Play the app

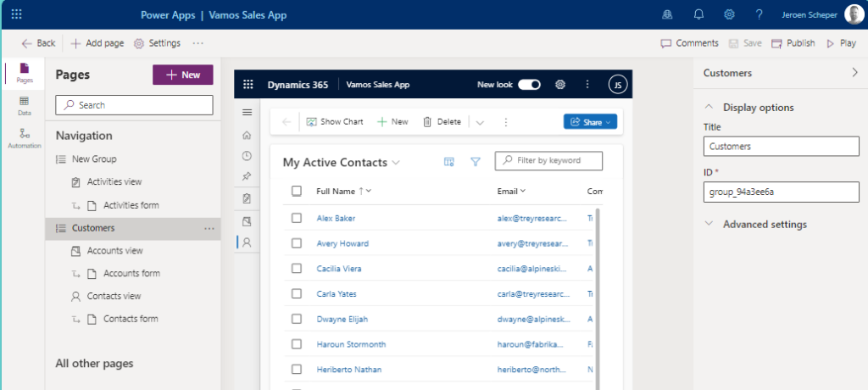click(x=842, y=43)
